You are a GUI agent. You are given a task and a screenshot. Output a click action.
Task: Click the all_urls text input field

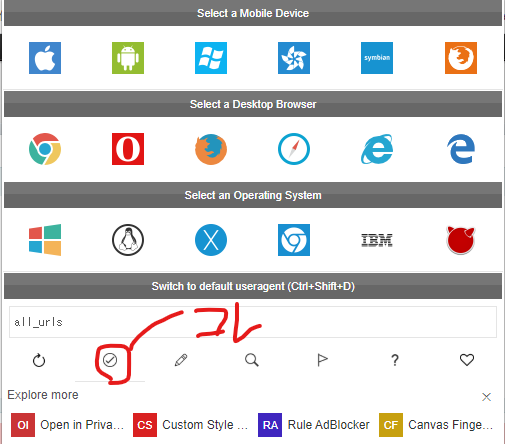[253, 322]
